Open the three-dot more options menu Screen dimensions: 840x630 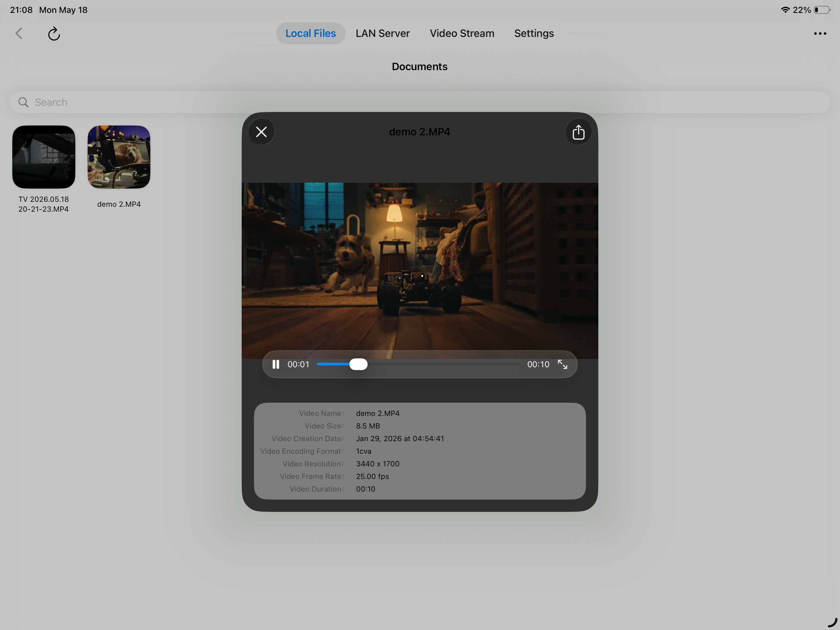[820, 34]
